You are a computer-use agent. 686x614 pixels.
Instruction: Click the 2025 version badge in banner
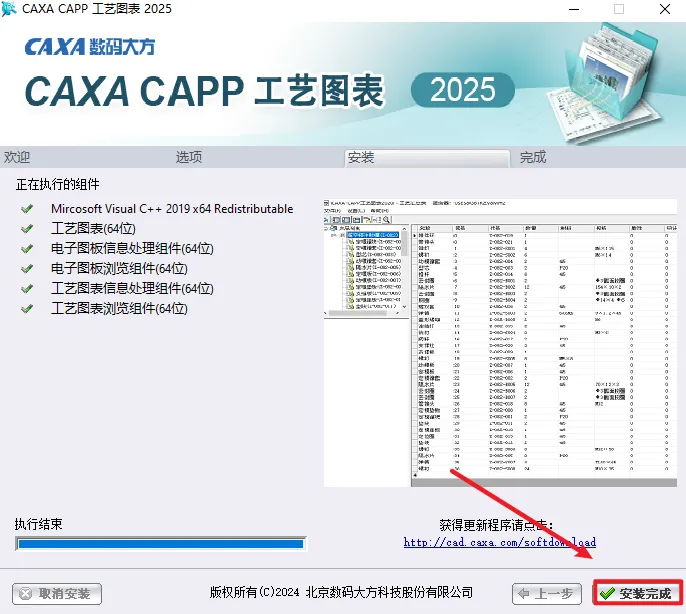(463, 90)
